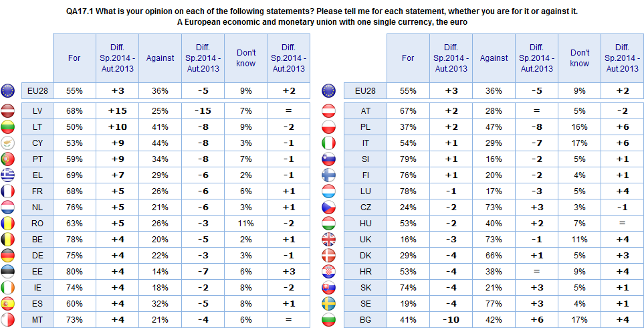Select the Spain flag icon
This screenshot has height=328, width=644.
click(x=9, y=303)
